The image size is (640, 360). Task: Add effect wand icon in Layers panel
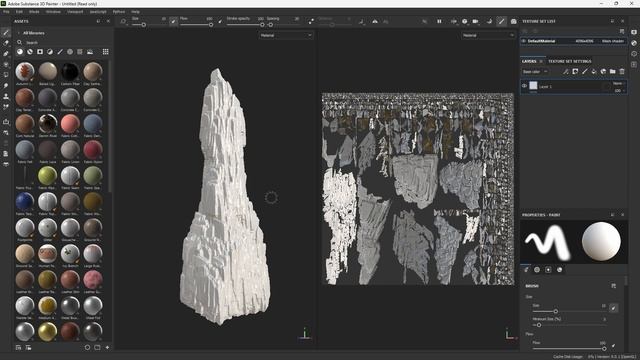pyautogui.click(x=566, y=71)
